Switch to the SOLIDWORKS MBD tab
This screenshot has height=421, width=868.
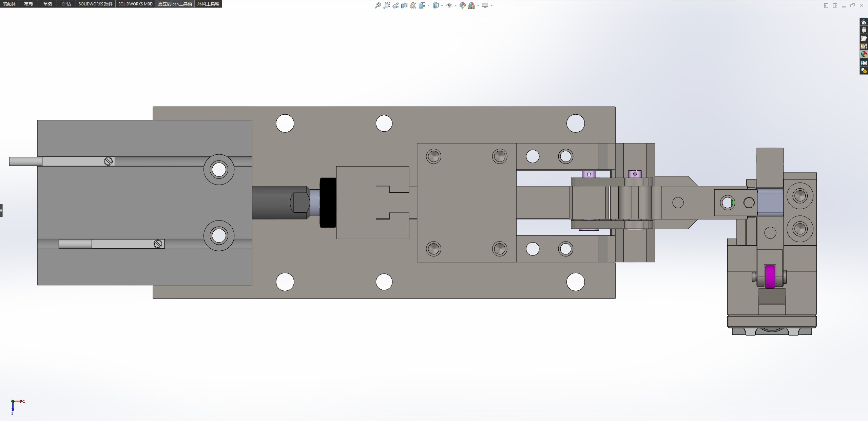135,4
